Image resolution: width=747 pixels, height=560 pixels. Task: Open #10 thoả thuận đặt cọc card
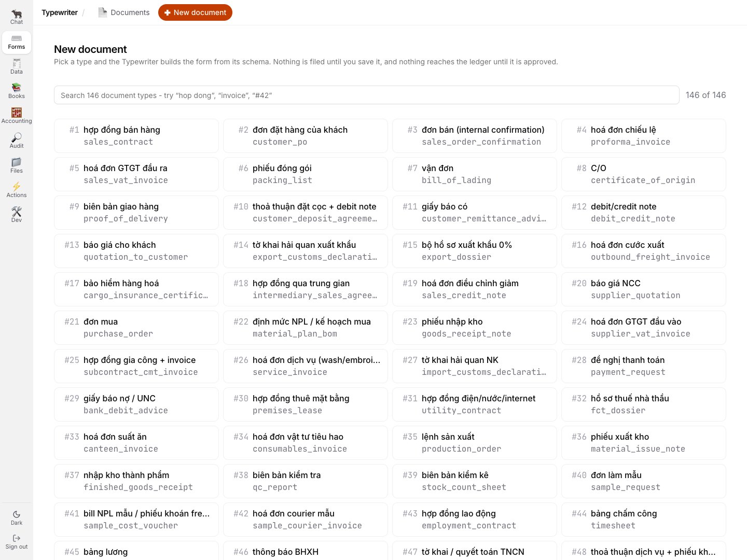[x=306, y=213]
